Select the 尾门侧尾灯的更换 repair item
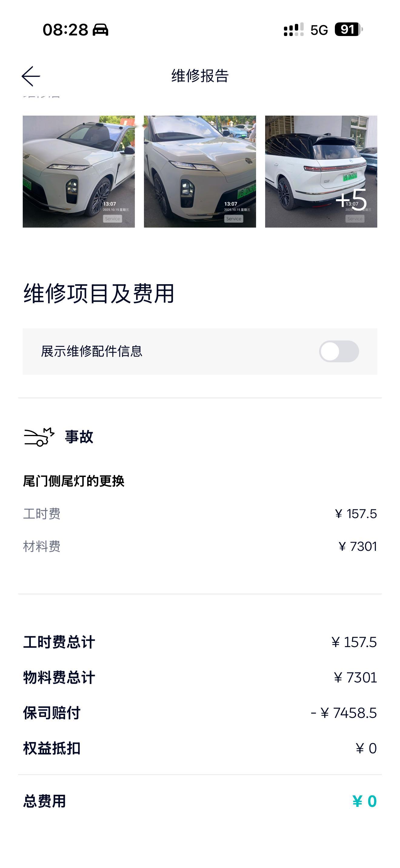 click(x=74, y=481)
